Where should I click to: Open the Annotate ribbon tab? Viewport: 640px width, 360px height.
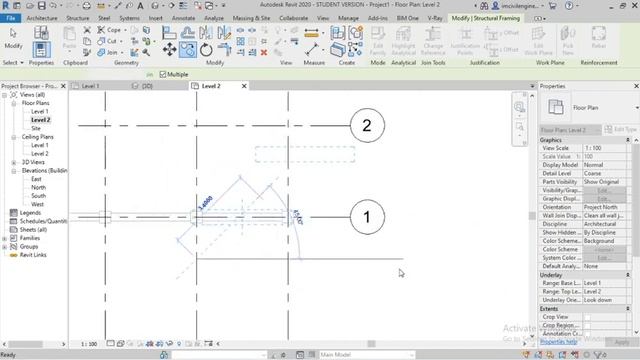pyautogui.click(x=183, y=18)
